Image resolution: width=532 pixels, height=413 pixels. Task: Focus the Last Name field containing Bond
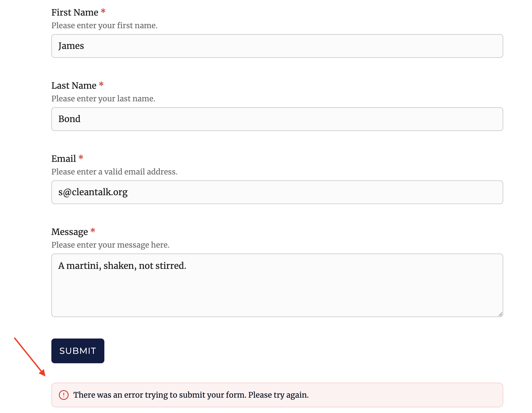[x=277, y=119]
